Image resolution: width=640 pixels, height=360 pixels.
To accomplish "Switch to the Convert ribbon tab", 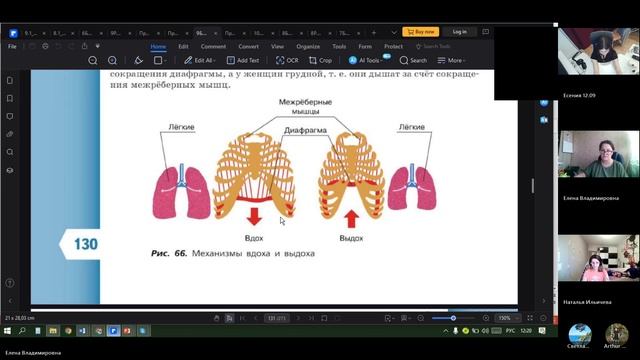I will point(248,47).
